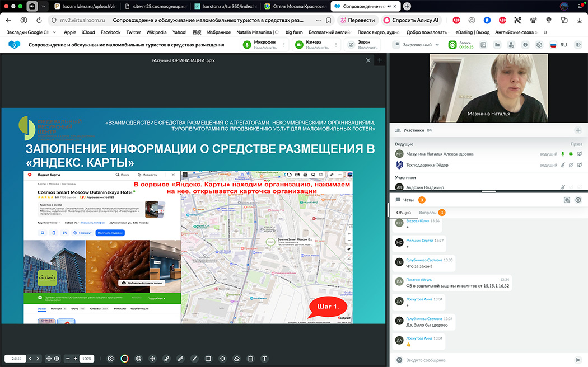The image size is (588, 367).
Task: Click Спросить Алису AI button
Action: 411,20
